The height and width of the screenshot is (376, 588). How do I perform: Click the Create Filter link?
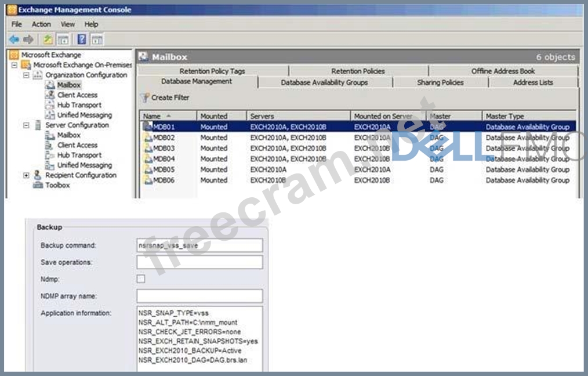(x=170, y=97)
